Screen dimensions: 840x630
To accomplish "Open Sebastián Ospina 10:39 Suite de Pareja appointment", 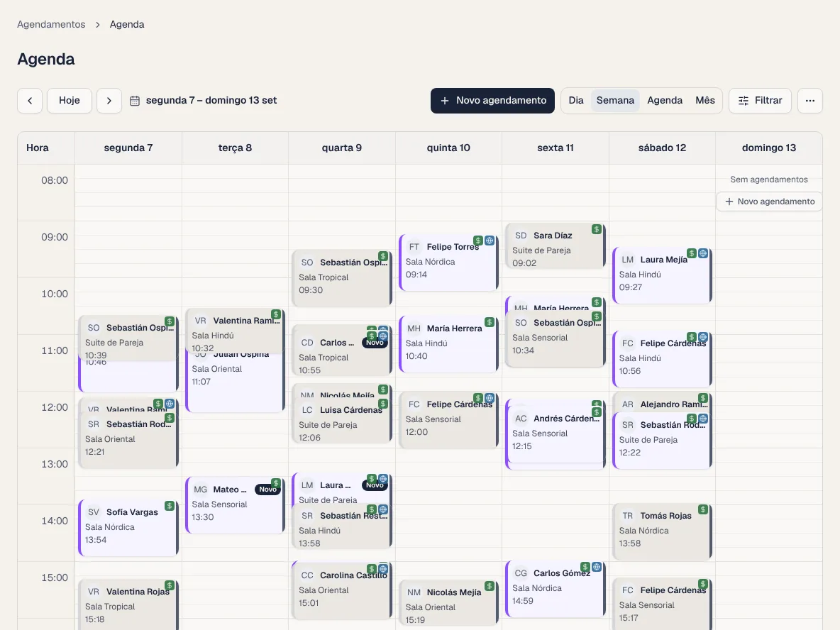I will pos(128,338).
